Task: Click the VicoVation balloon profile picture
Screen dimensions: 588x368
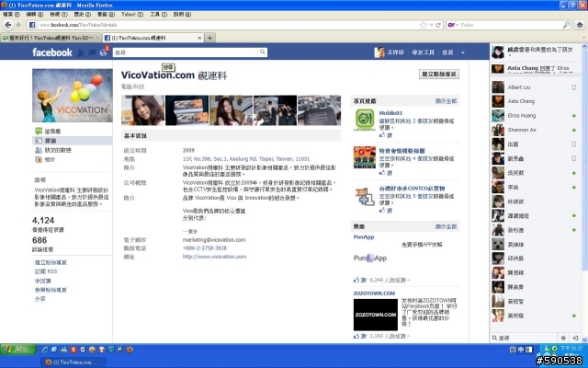Action: tap(73, 96)
